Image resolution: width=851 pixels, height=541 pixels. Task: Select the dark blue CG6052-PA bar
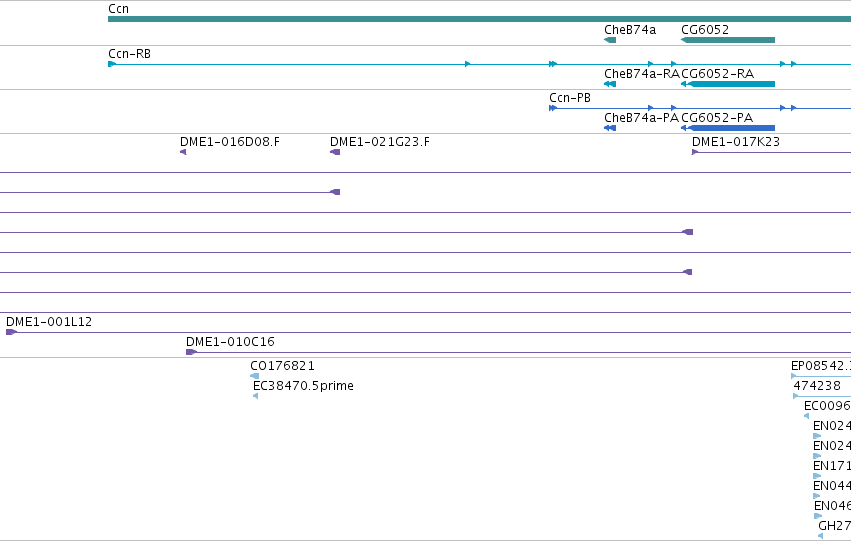[728, 128]
